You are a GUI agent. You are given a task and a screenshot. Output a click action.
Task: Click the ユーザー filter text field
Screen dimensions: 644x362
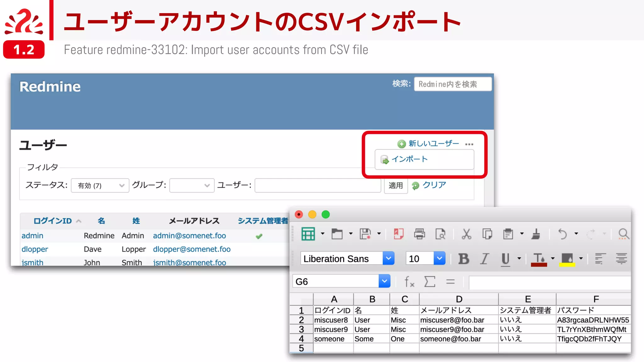tap(318, 185)
